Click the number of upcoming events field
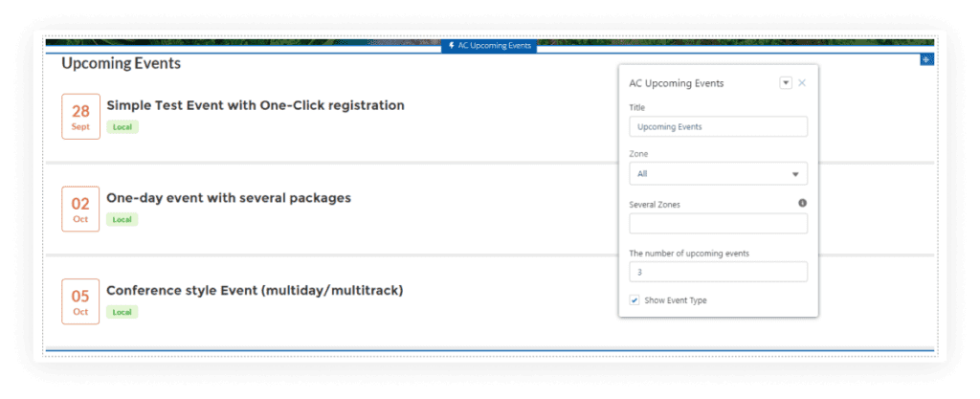 coord(718,273)
